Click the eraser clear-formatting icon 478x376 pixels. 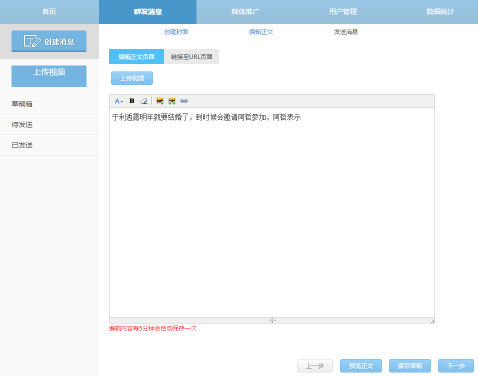coord(144,101)
